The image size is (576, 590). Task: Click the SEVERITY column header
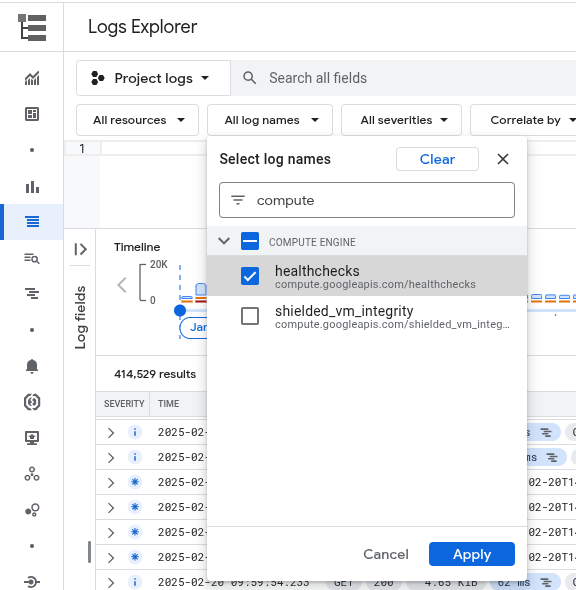coord(124,404)
